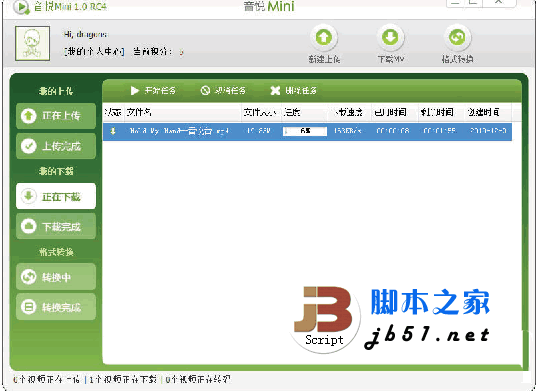Click the downloading videos count in status bar
Viewport: 536px width, 391px height.
point(123,379)
